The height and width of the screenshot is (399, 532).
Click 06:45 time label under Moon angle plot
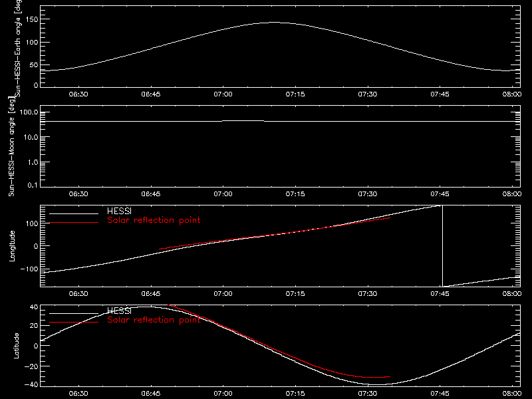click(x=151, y=194)
